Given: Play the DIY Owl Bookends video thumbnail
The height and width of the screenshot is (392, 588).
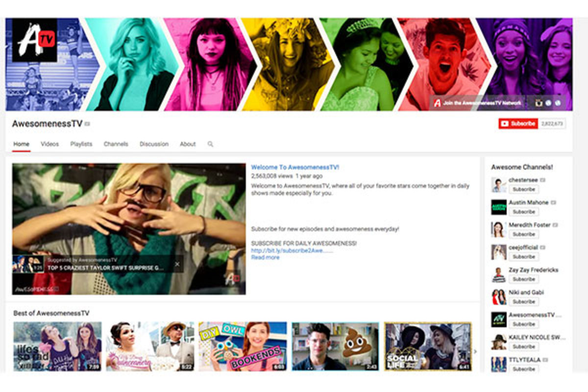Looking at the screenshot, I should pyautogui.click(x=243, y=346).
